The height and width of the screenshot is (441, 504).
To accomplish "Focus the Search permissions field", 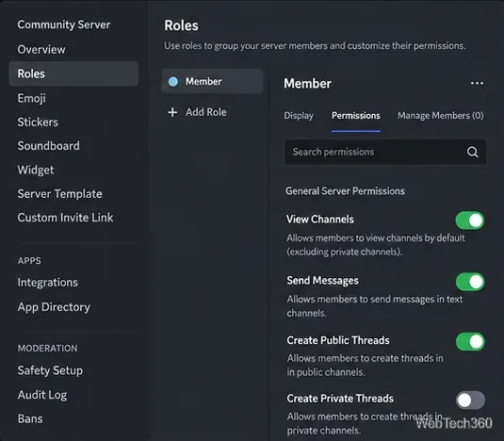I will (385, 152).
